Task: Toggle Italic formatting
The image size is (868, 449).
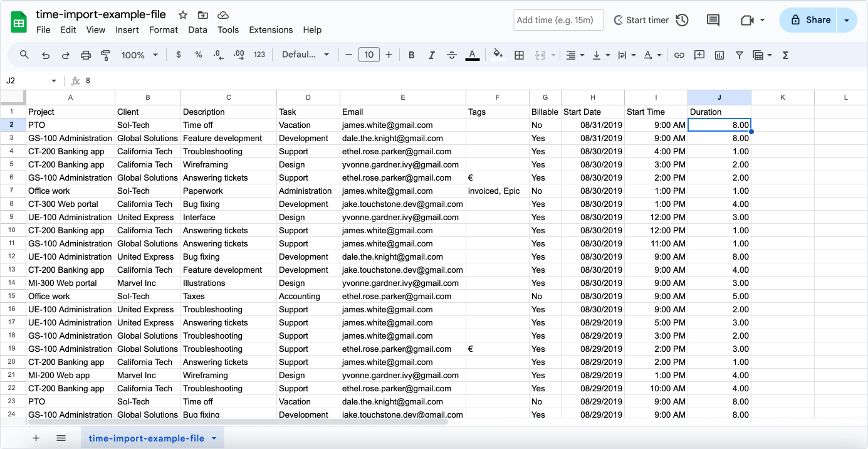Action: point(431,55)
